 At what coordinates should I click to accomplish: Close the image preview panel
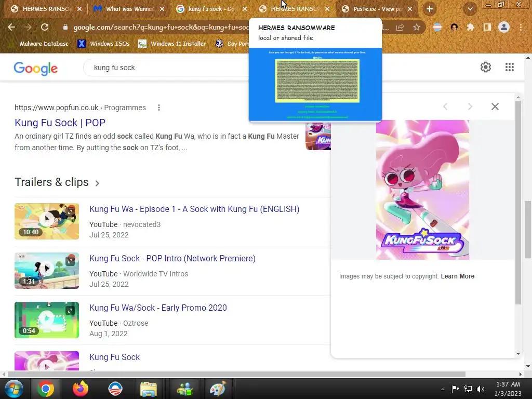point(495,107)
